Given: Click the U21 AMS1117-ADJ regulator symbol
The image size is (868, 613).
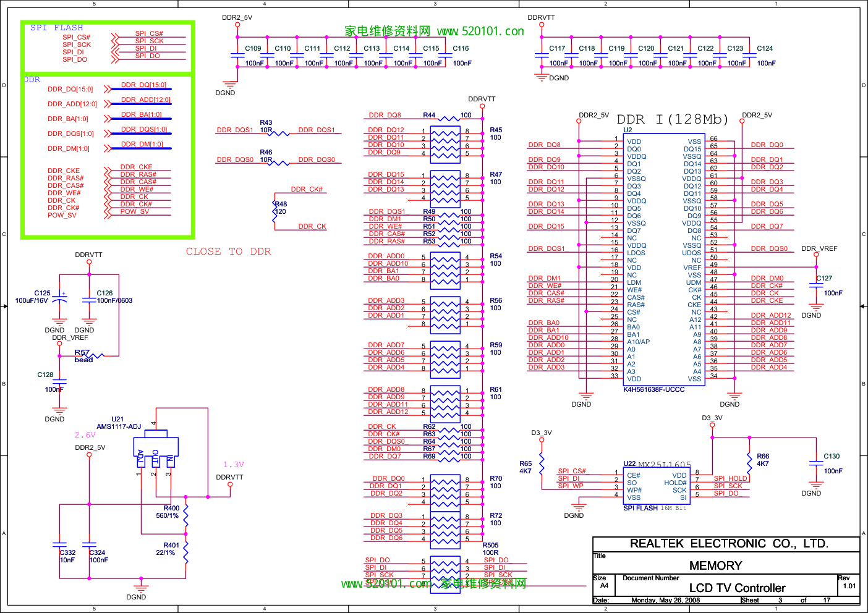Looking at the screenshot, I should pos(156,450).
